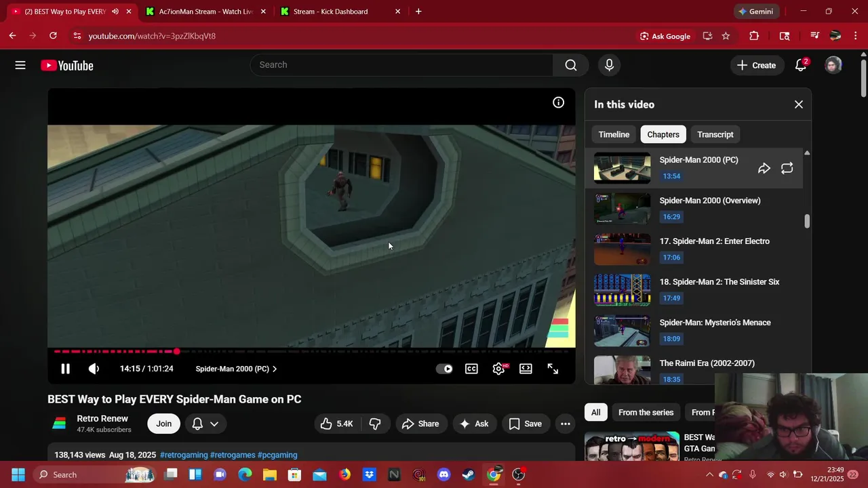This screenshot has height=488, width=868.
Task: Open the YouTube guide hamburger menu
Action: pyautogui.click(x=20, y=65)
